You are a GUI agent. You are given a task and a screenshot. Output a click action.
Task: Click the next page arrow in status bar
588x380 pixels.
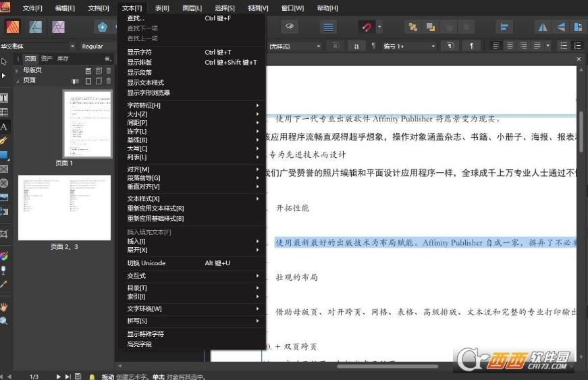tap(58, 376)
